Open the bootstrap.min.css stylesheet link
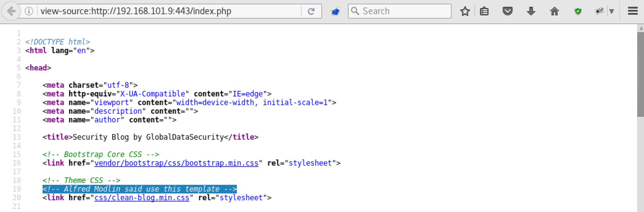644x212 pixels. [x=176, y=163]
